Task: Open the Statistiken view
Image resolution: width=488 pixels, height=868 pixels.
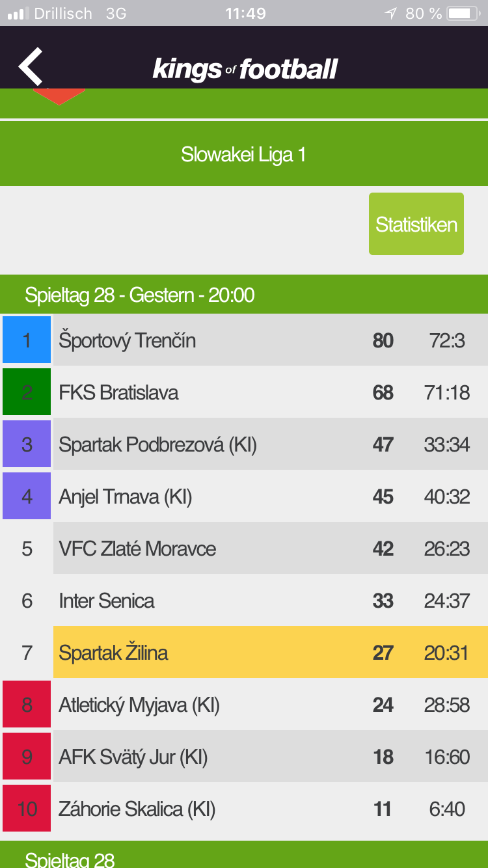Action: [x=416, y=224]
